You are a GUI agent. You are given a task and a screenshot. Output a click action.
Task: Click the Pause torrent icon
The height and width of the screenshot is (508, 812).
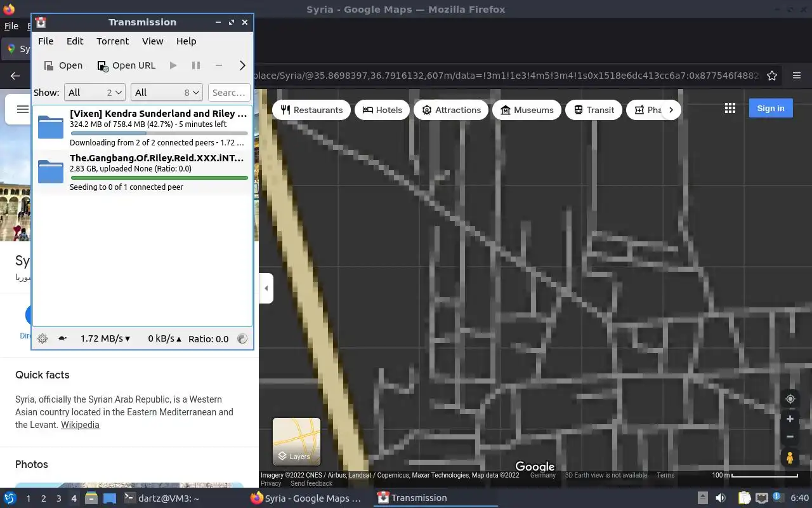[x=196, y=65]
